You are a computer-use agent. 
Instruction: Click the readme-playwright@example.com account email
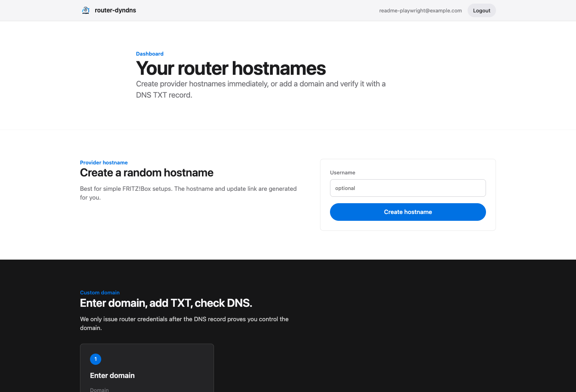pos(420,11)
